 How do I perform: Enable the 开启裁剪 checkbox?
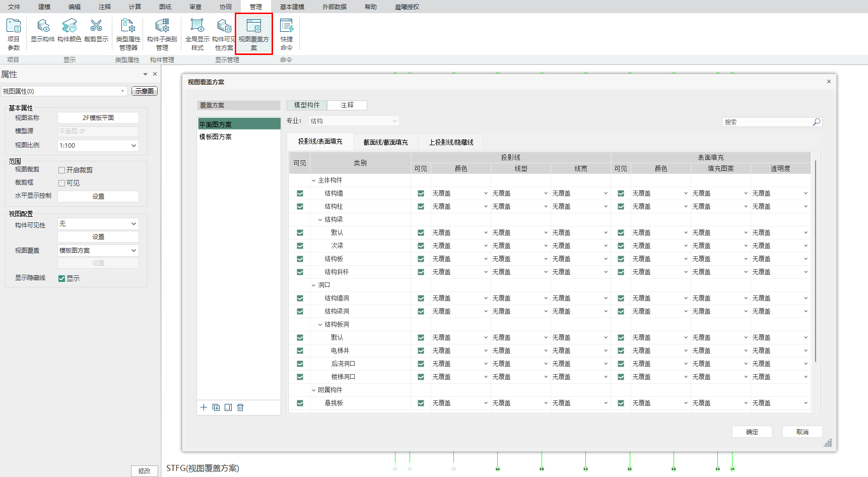coord(62,170)
